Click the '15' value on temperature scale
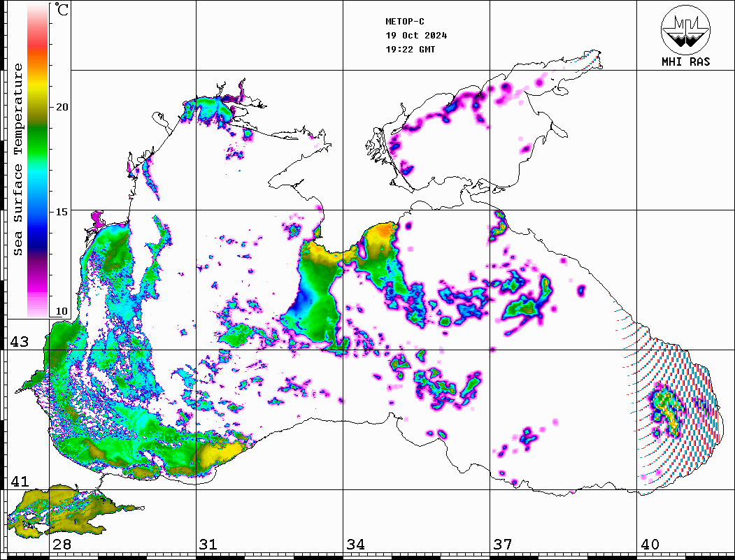Image resolution: width=735 pixels, height=560 pixels. point(62,212)
